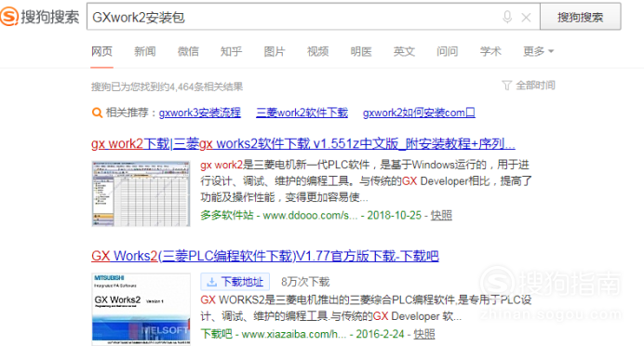Open the 快照 link for the 下载吧 result
This screenshot has height=346, width=644.
pyautogui.click(x=423, y=334)
